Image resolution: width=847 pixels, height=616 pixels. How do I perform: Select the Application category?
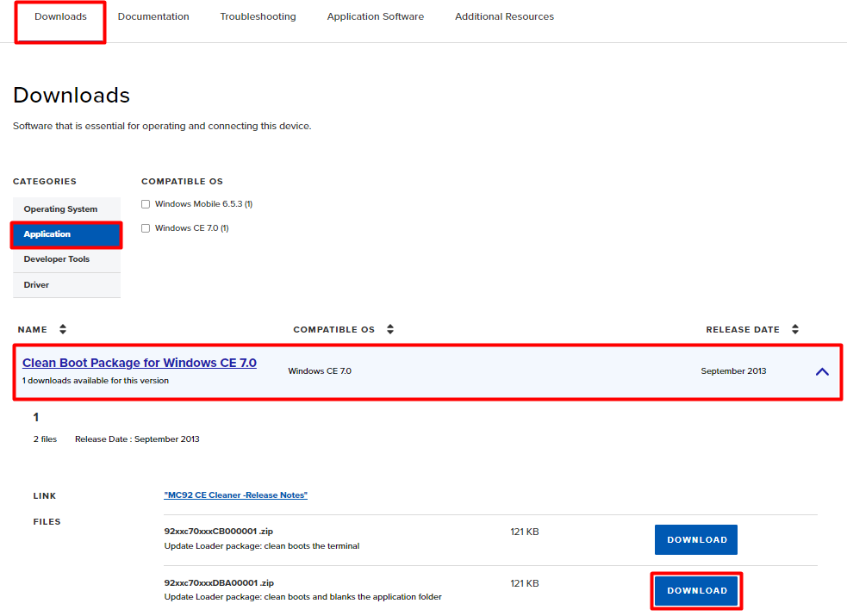click(65, 234)
